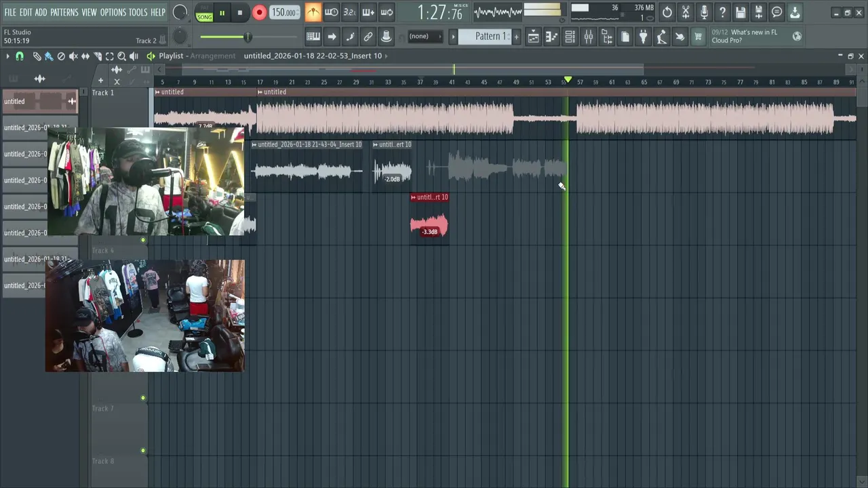868x488 pixels.
Task: Click the master volume knob
Action: coord(180,12)
